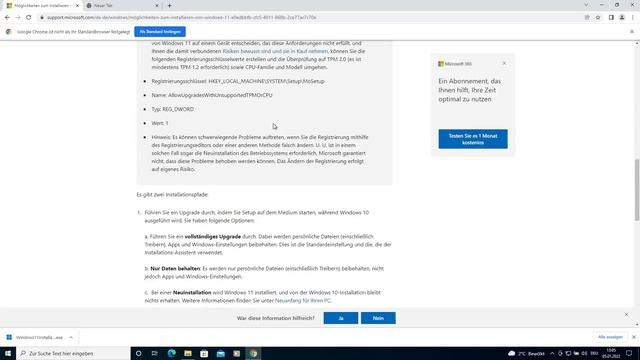Open a new tab with plus button

point(169,6)
